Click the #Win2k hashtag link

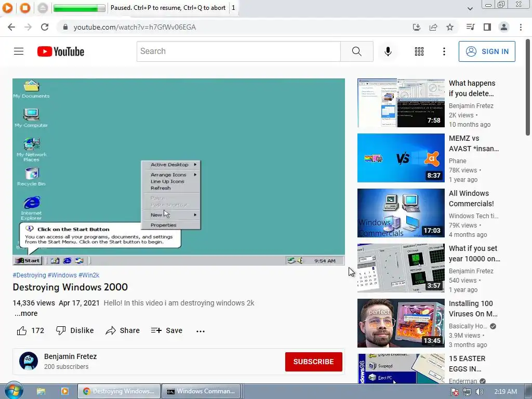click(x=89, y=275)
